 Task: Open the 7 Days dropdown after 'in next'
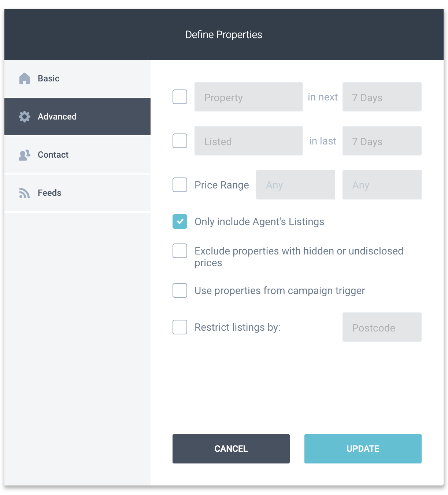click(382, 97)
